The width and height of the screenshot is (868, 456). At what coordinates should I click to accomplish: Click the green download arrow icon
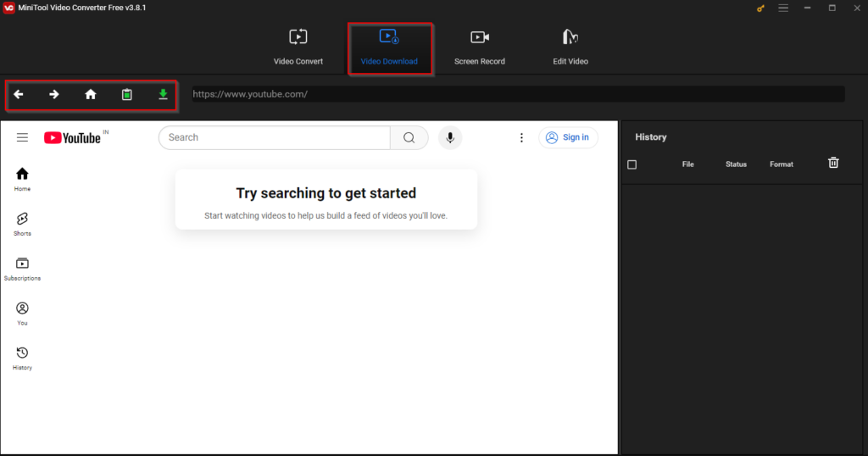point(163,95)
